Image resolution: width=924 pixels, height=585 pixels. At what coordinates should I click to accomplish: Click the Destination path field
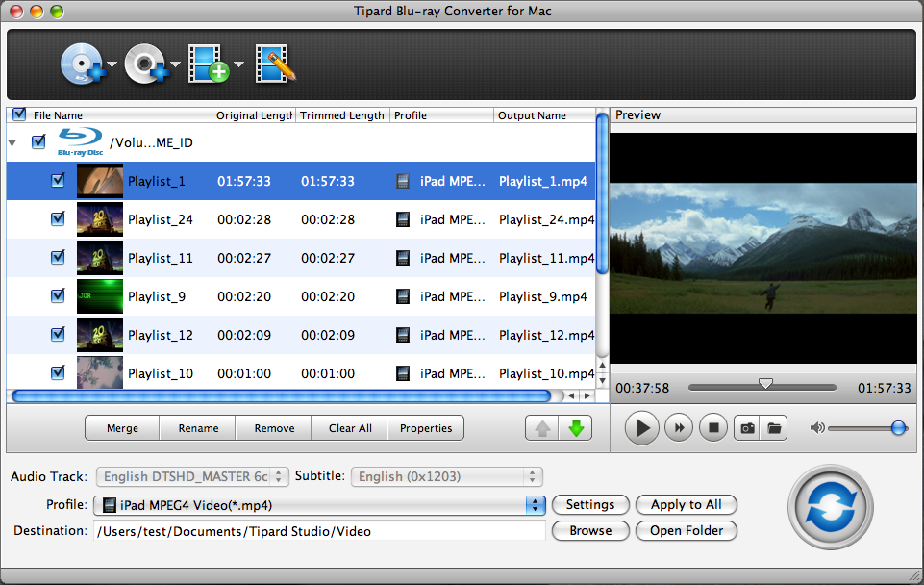[x=319, y=531]
